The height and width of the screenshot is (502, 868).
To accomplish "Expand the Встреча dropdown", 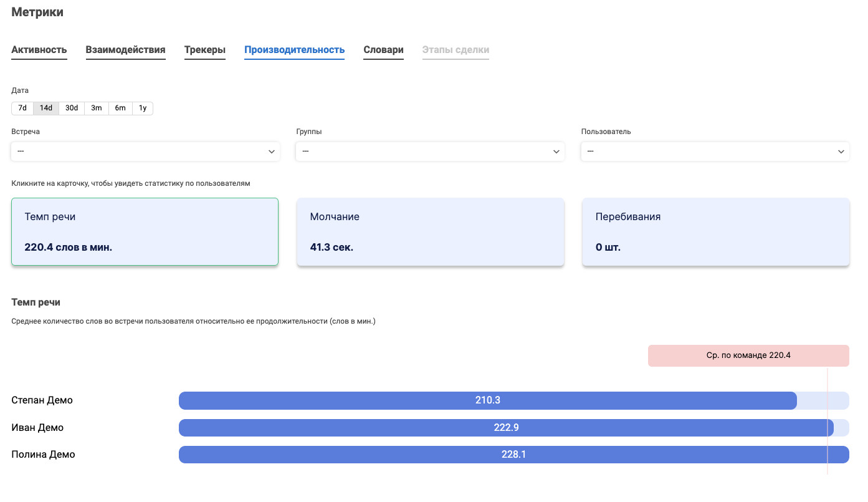I will tap(145, 152).
